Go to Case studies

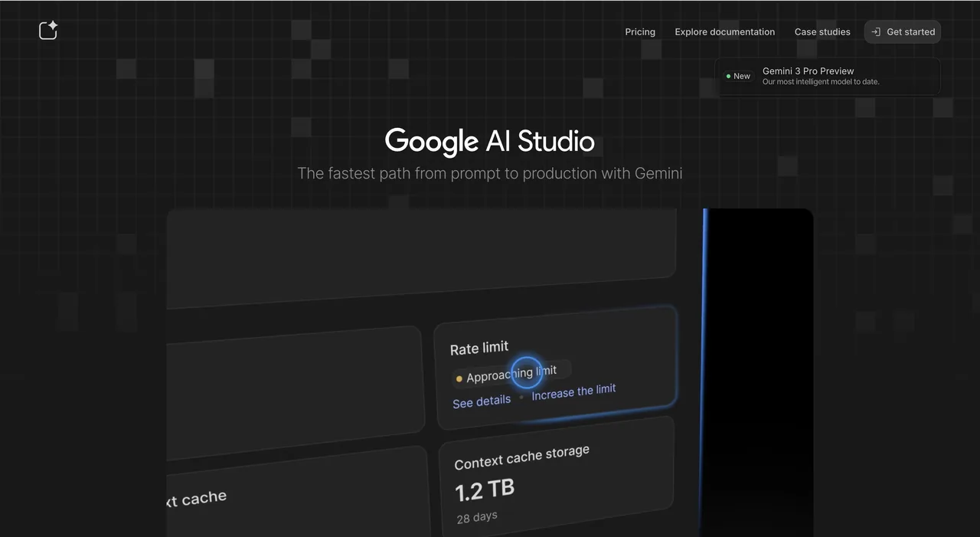coord(822,32)
